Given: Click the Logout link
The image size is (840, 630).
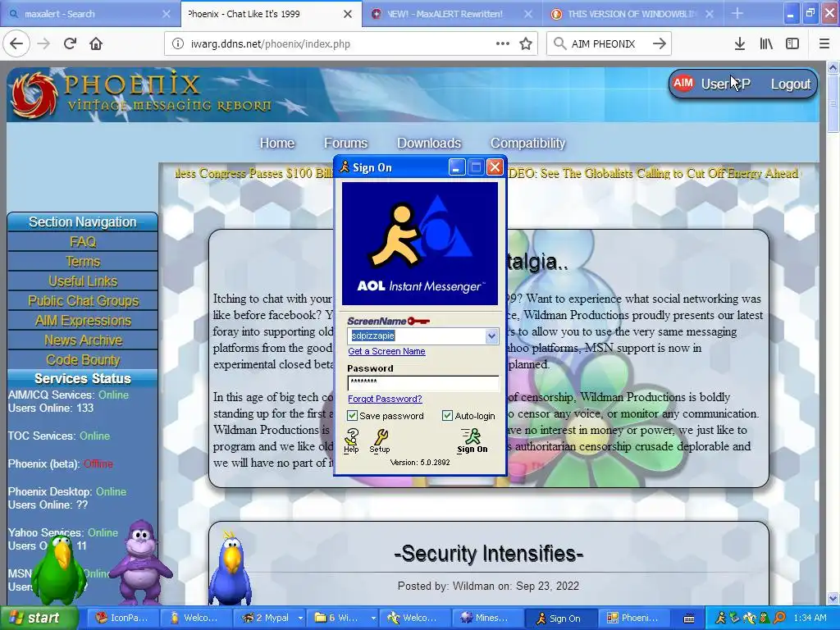Looking at the screenshot, I should 791,84.
